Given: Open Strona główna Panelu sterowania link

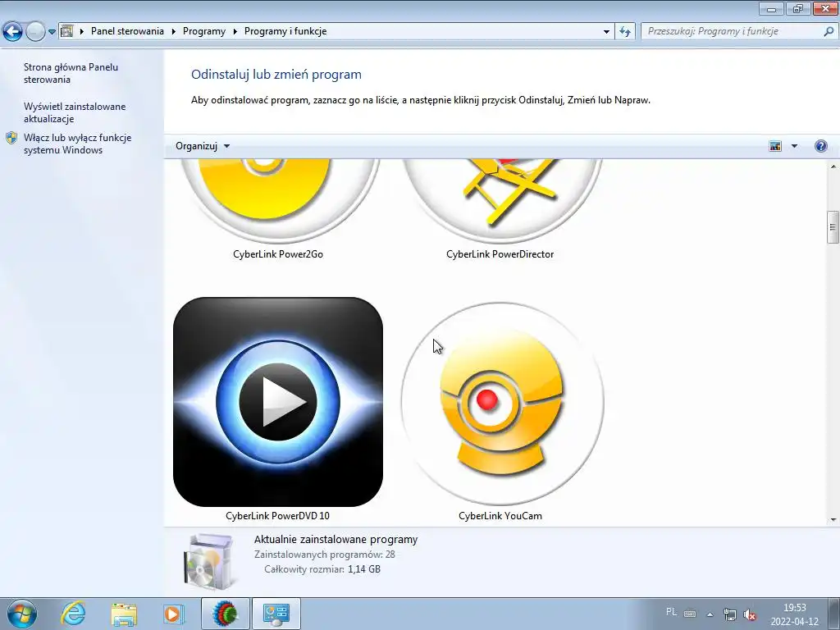Looking at the screenshot, I should (x=71, y=73).
